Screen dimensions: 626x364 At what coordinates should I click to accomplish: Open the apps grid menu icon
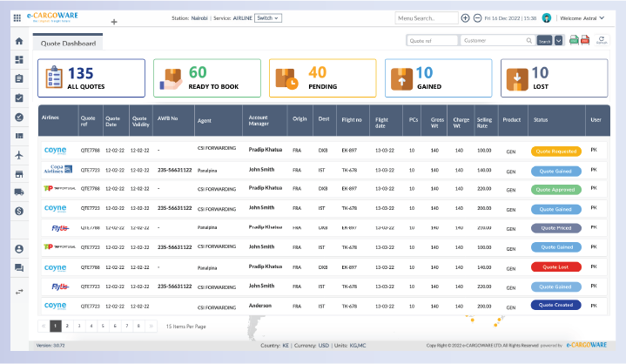coord(17,18)
